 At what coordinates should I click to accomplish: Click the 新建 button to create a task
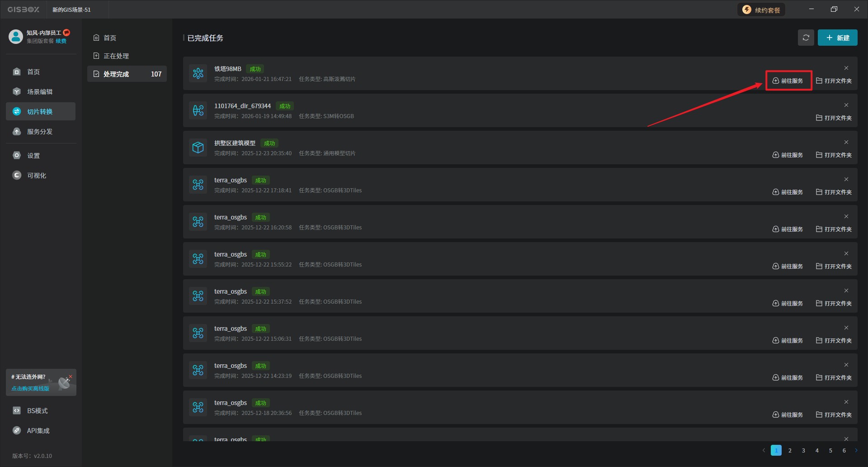tap(837, 38)
